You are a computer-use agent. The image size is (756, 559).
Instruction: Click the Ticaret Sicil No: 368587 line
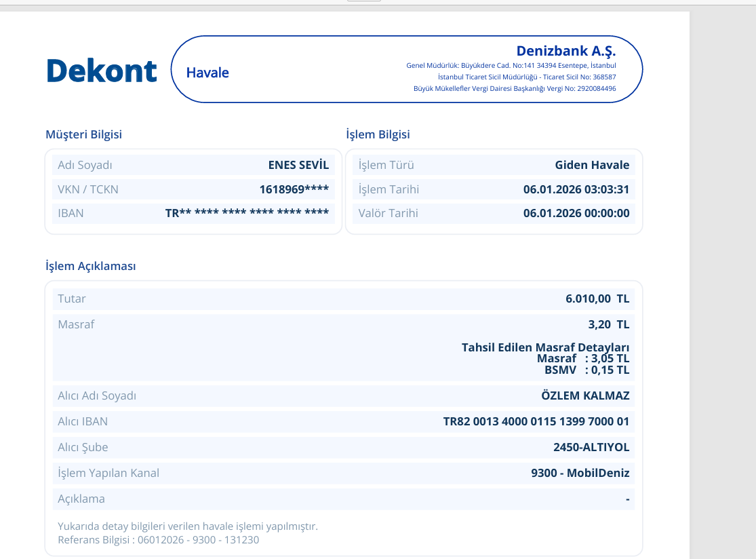pyautogui.click(x=527, y=77)
